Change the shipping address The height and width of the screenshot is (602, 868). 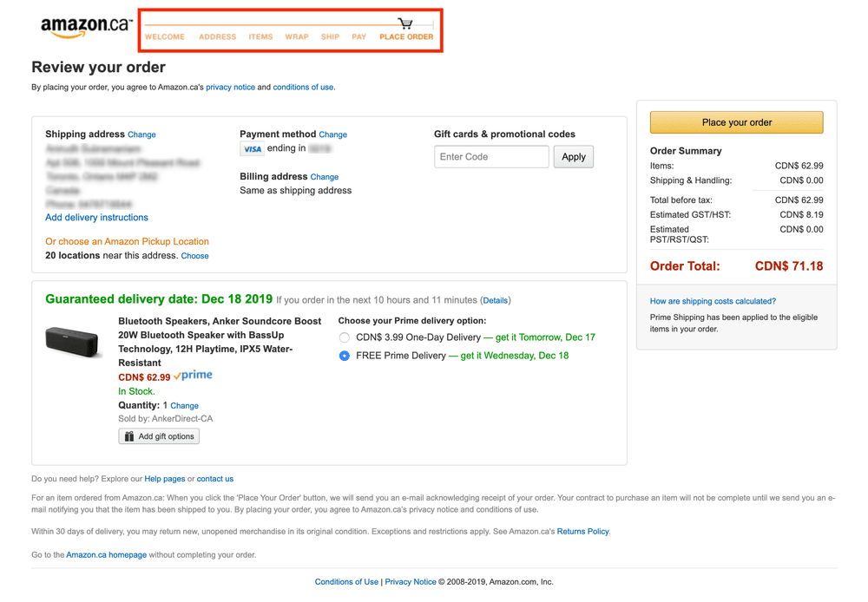(141, 135)
